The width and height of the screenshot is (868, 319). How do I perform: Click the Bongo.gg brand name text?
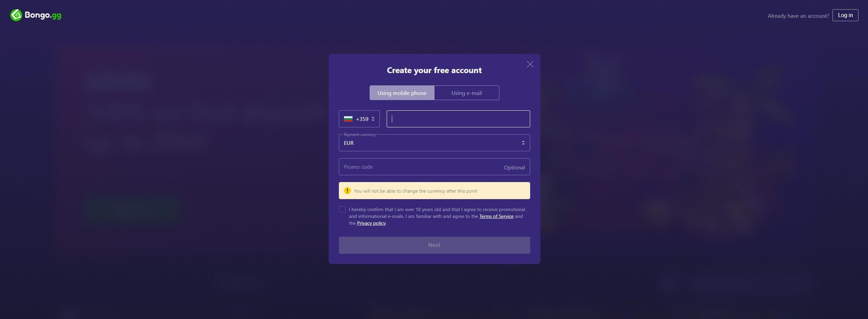43,15
